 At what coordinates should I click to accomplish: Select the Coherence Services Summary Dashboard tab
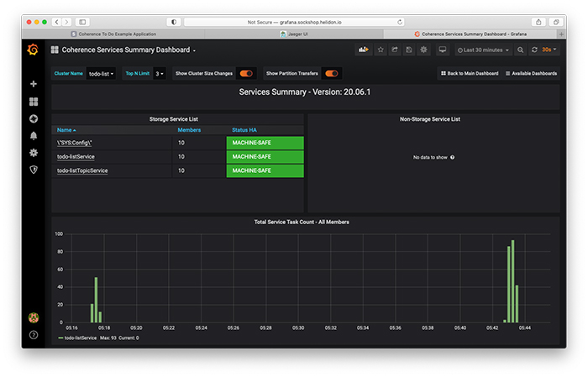click(470, 34)
